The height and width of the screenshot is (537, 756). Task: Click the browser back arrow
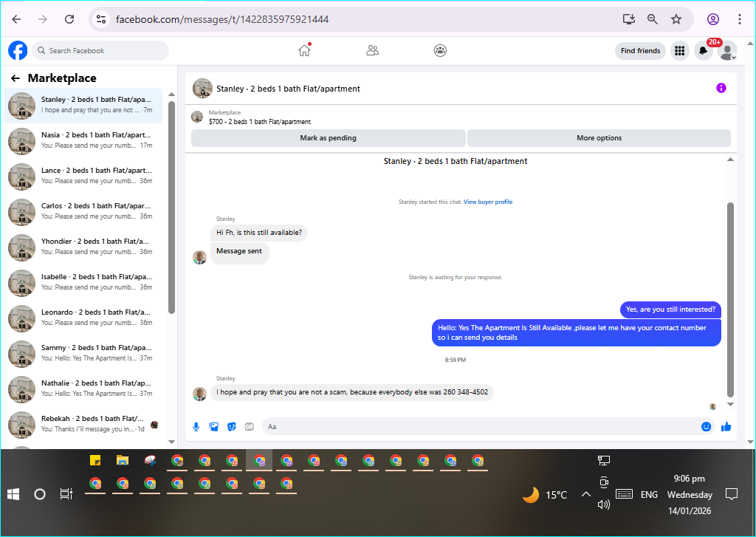coord(16,19)
